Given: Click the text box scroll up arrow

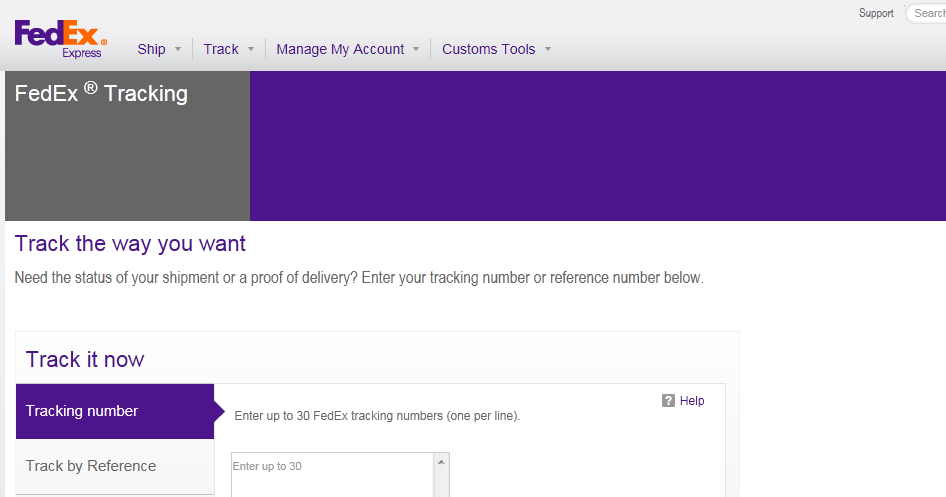Looking at the screenshot, I should click(x=441, y=462).
